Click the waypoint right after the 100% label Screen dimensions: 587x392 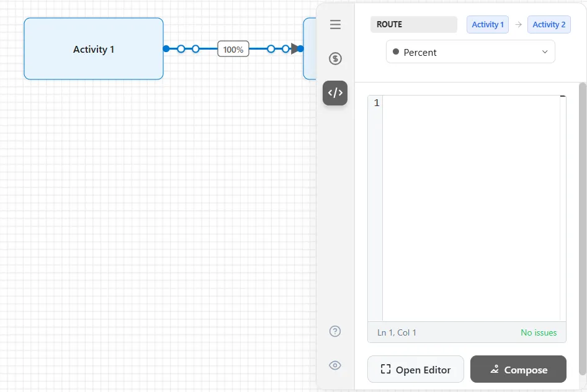[271, 48]
